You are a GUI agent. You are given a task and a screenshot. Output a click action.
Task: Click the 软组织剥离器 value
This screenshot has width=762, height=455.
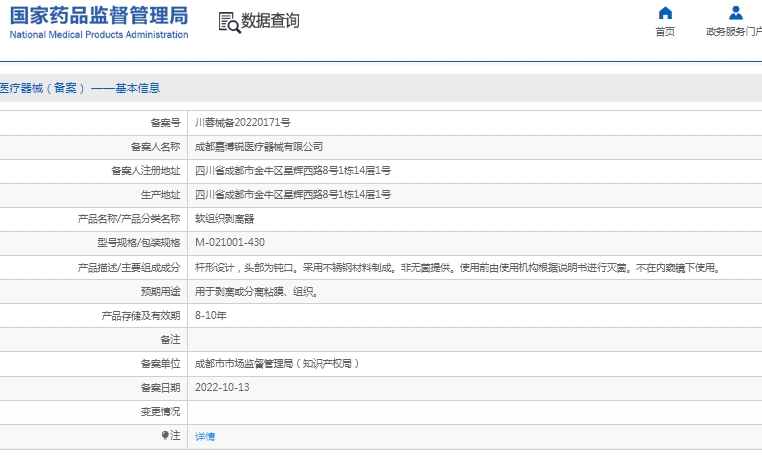[x=224, y=219]
